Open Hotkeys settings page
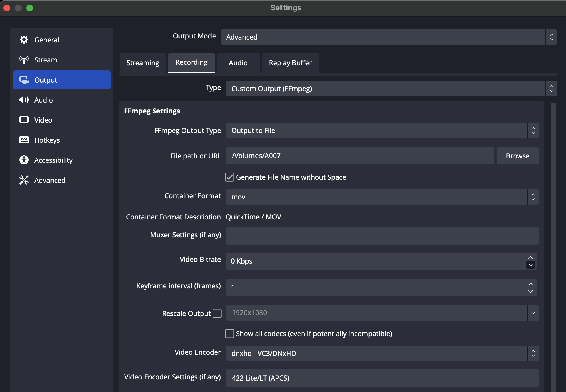 62,140
